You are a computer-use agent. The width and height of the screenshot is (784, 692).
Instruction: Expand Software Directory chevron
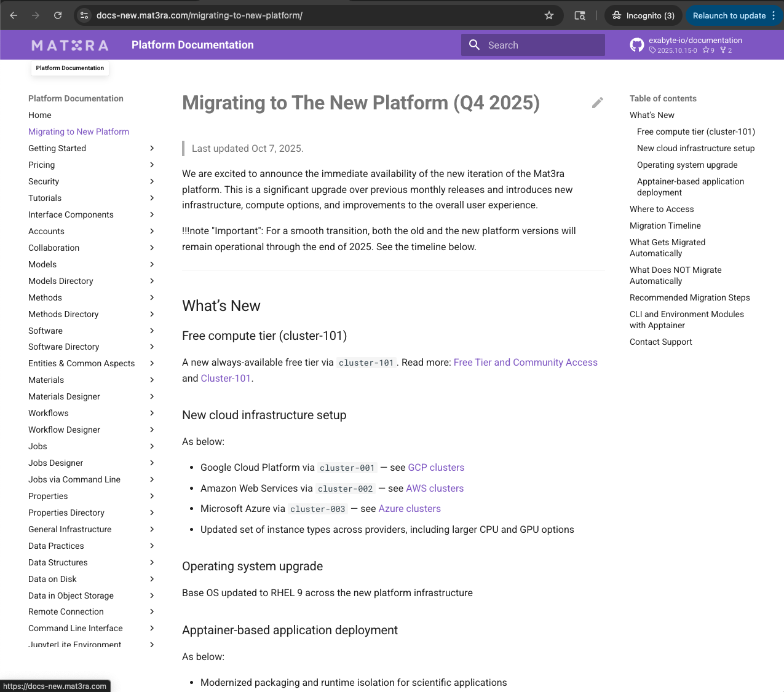[152, 347]
